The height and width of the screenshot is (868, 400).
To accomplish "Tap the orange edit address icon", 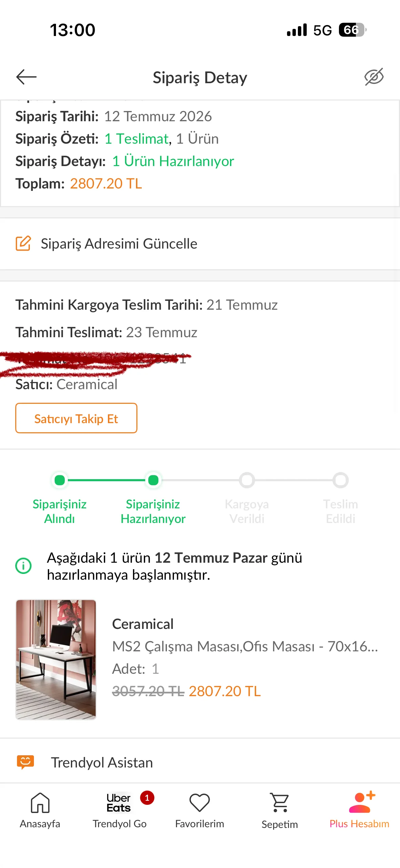I will coord(23,243).
